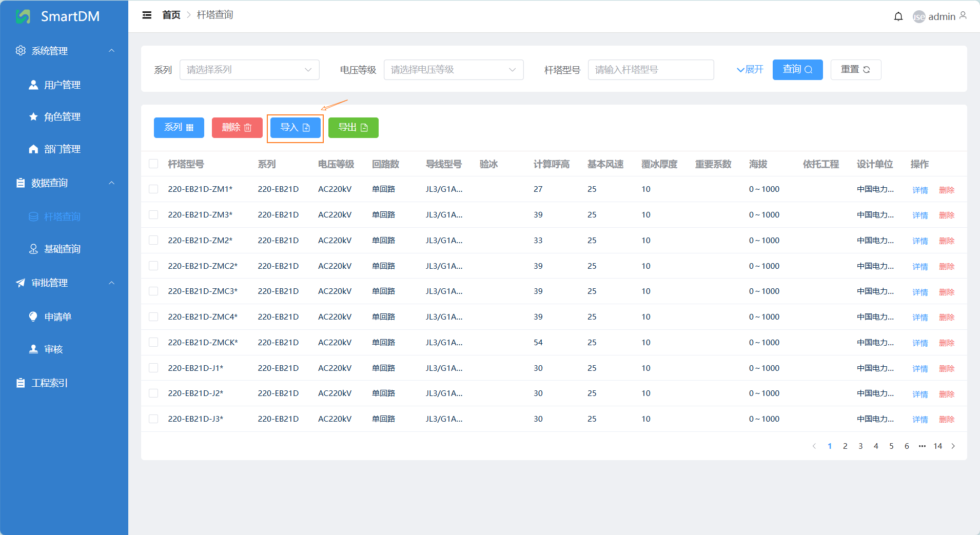Image resolution: width=980 pixels, height=535 pixels.
Task: Open the 角色管理 menu item
Action: [x=64, y=116]
